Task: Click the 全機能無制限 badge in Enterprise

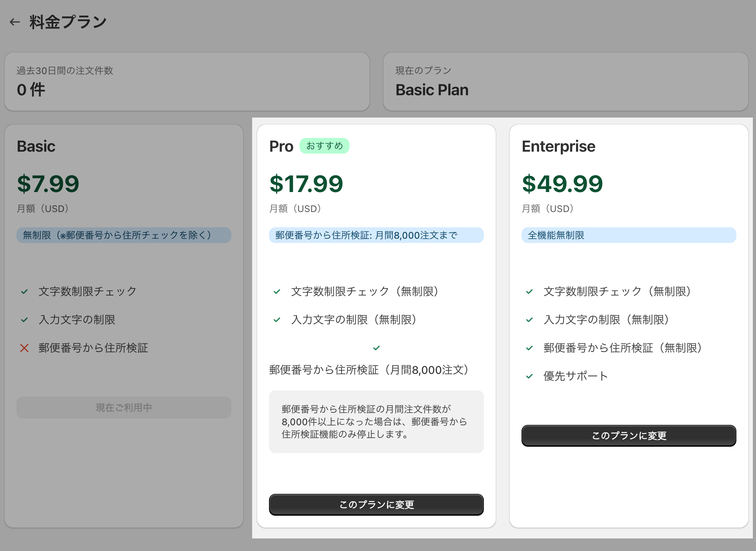Action: click(629, 235)
